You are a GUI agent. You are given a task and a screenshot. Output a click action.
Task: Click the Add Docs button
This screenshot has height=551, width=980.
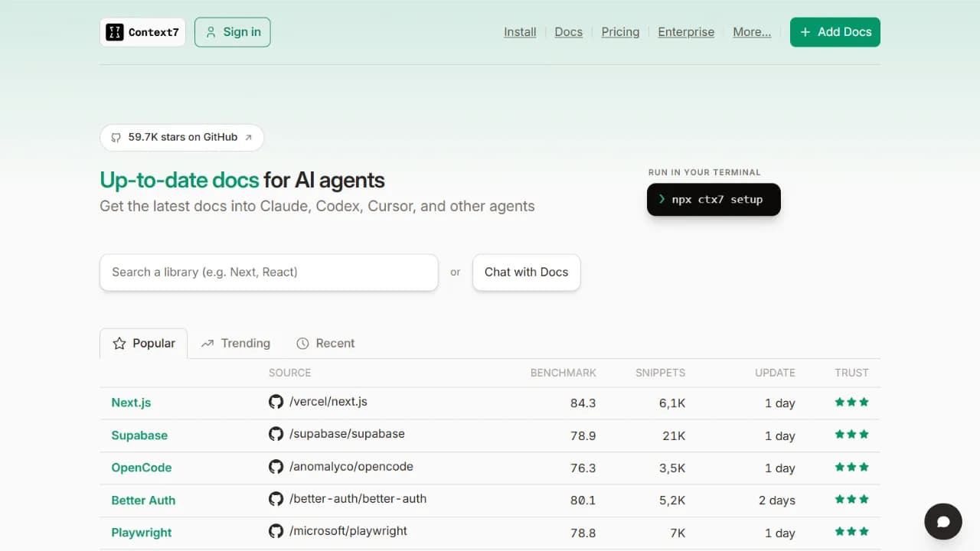tap(835, 32)
